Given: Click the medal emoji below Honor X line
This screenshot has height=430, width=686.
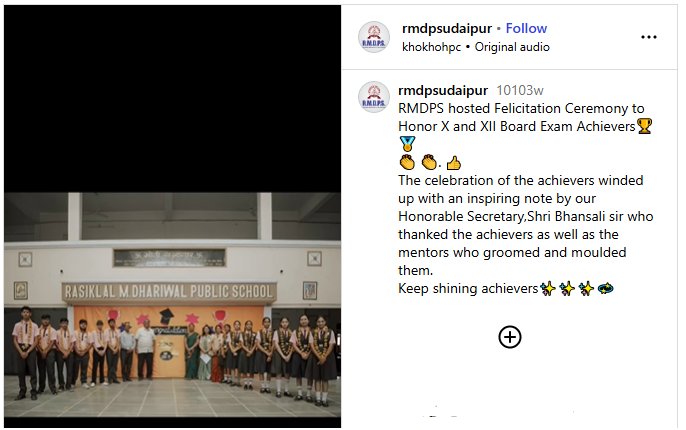Looking at the screenshot, I should pos(407,144).
